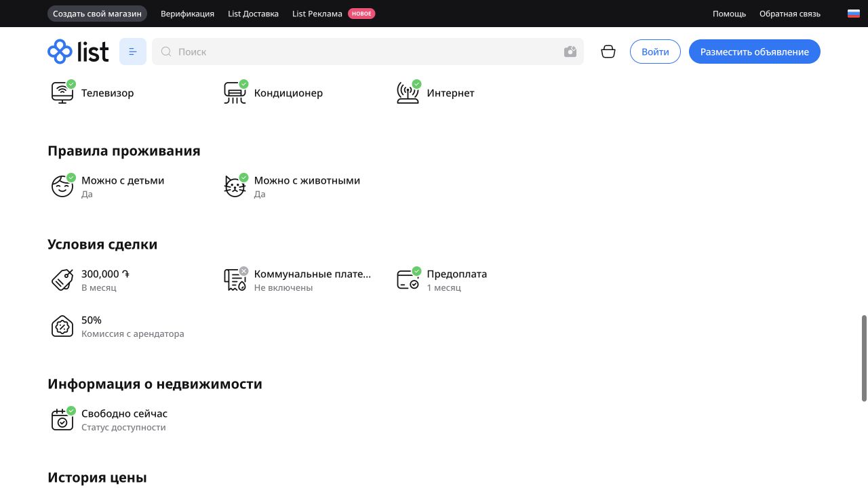Click the Условия сделки heading

click(x=102, y=244)
